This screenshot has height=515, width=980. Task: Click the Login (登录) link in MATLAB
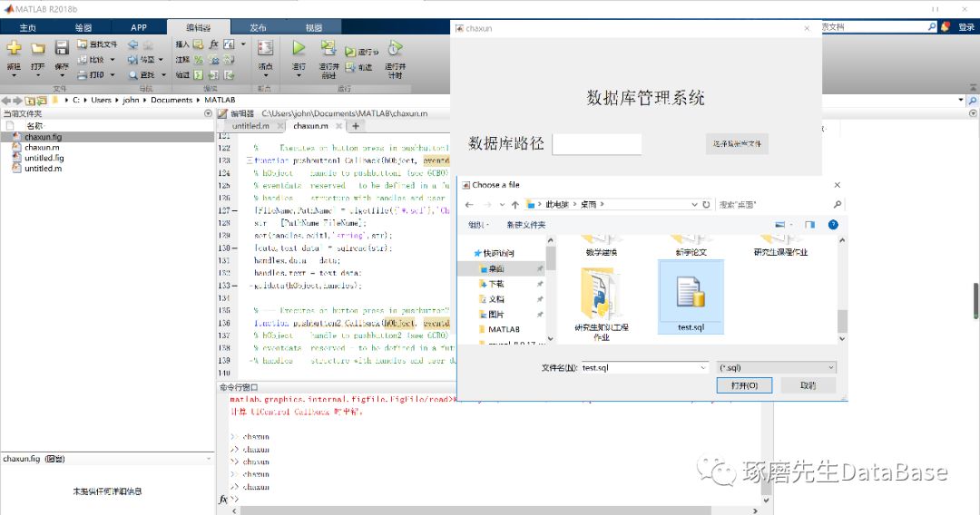966,27
